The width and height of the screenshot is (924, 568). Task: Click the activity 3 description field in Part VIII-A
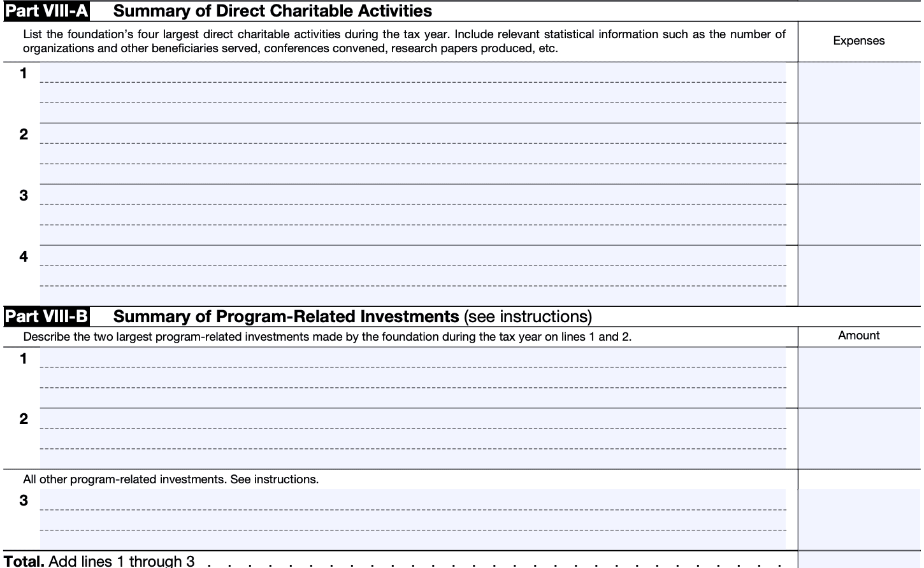click(413, 215)
